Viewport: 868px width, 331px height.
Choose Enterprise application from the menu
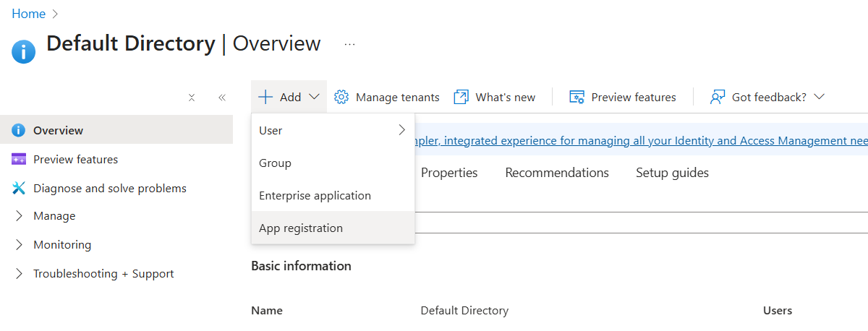(315, 195)
